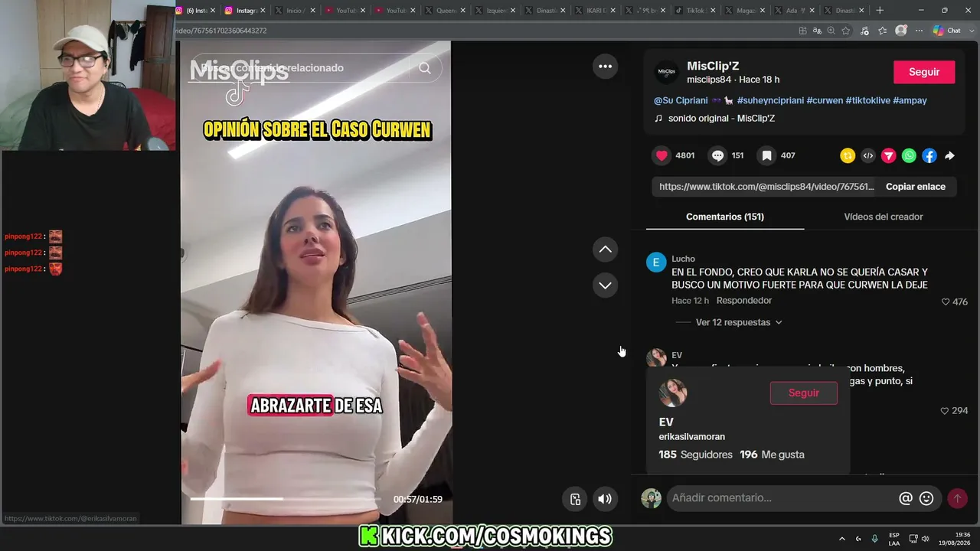Open the taskbar volume icon
Screen dimensions: 980x551
click(925, 539)
